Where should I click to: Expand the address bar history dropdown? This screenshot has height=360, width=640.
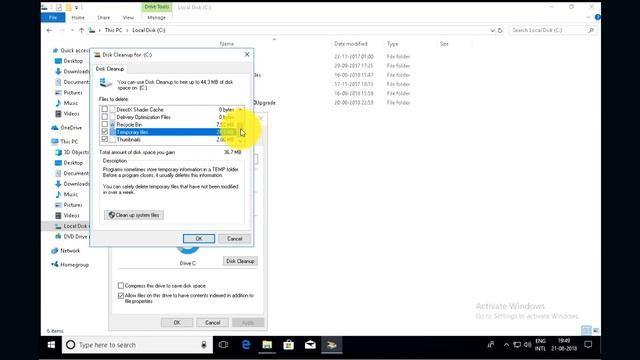[x=492, y=30]
